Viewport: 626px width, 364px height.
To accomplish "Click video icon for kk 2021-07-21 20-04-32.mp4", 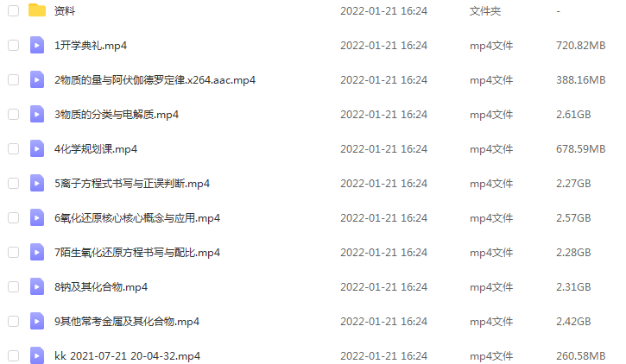I will [37, 355].
